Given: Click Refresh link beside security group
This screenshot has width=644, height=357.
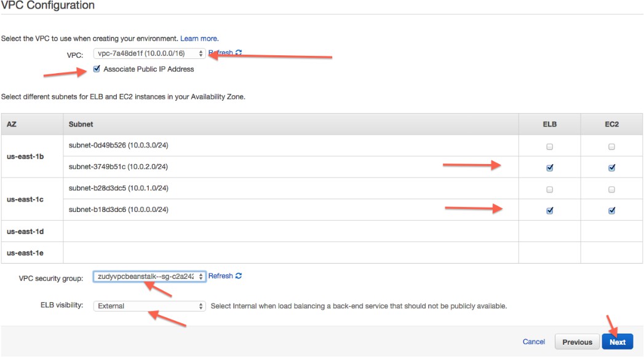Looking at the screenshot, I should tap(220, 277).
